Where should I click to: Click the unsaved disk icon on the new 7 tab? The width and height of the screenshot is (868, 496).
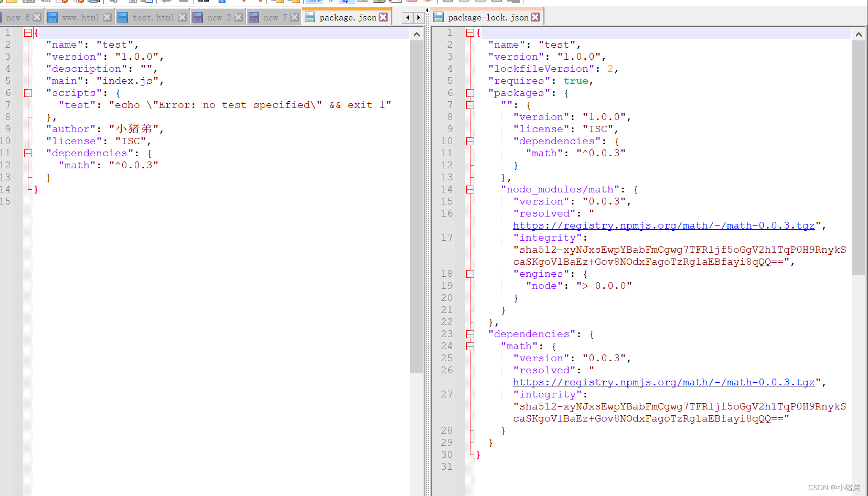tap(254, 17)
